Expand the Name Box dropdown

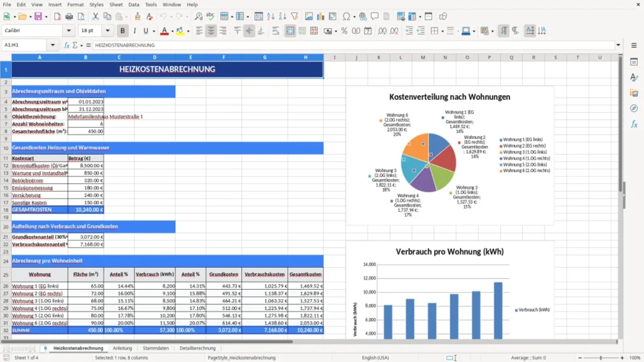pyautogui.click(x=53, y=45)
